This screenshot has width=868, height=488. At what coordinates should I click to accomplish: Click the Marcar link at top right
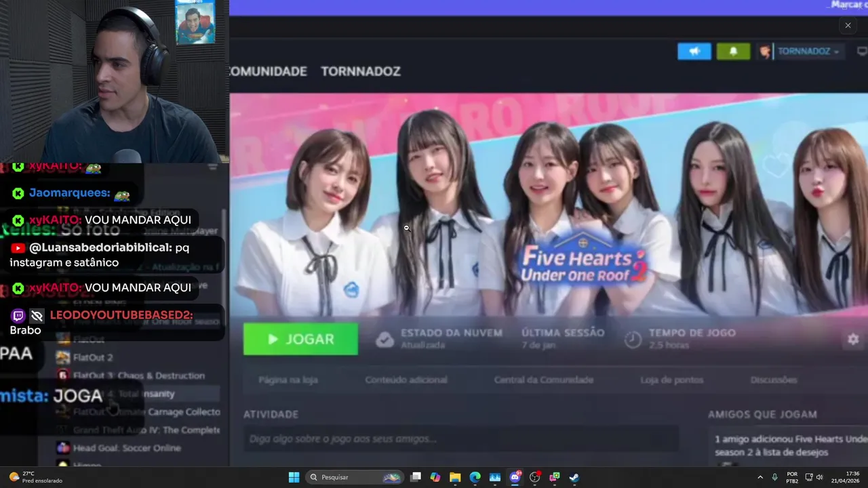pos(848,5)
